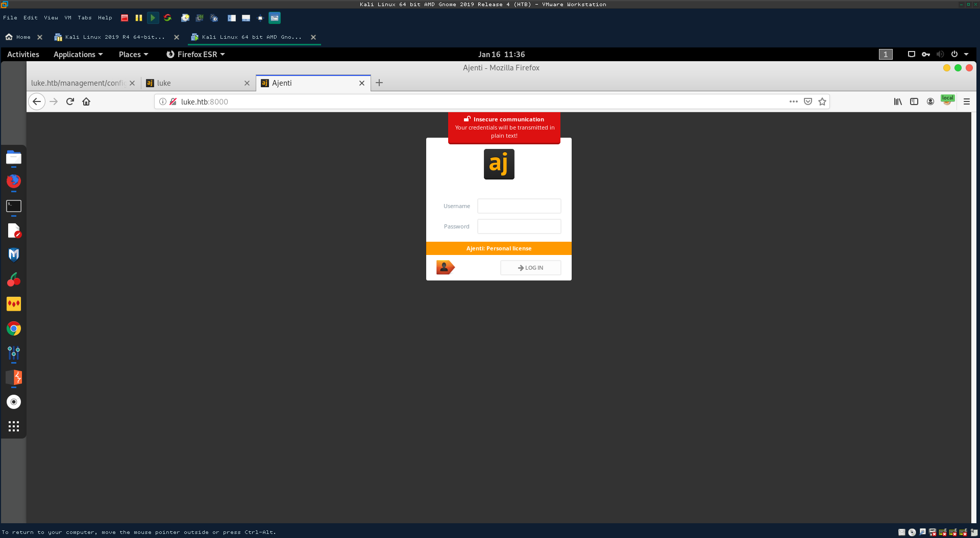Toggle VMware Unity mode
This screenshot has width=980, height=538.
point(275,18)
